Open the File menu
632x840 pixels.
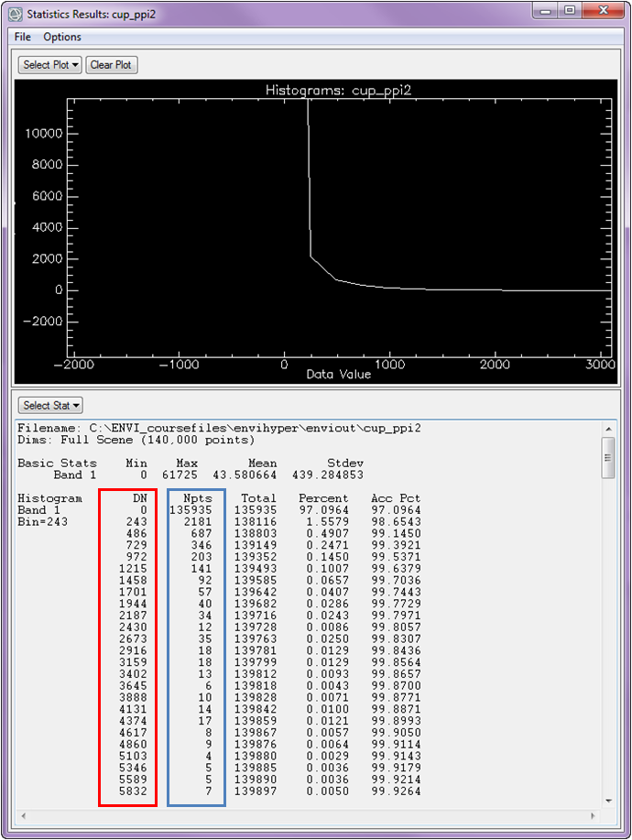23,37
